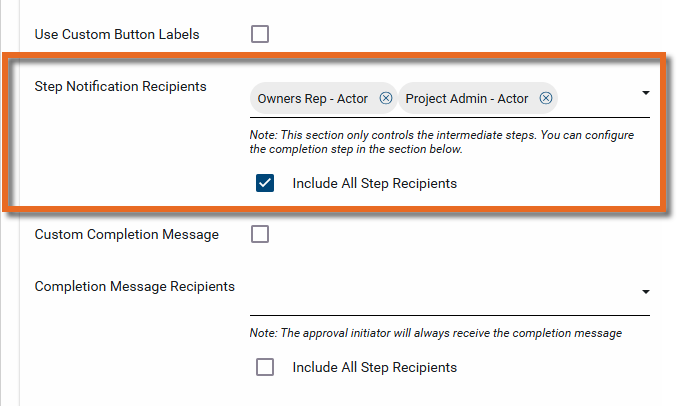The width and height of the screenshot is (678, 406).
Task: Remove the Project Admin - Actor chip
Action: click(546, 98)
